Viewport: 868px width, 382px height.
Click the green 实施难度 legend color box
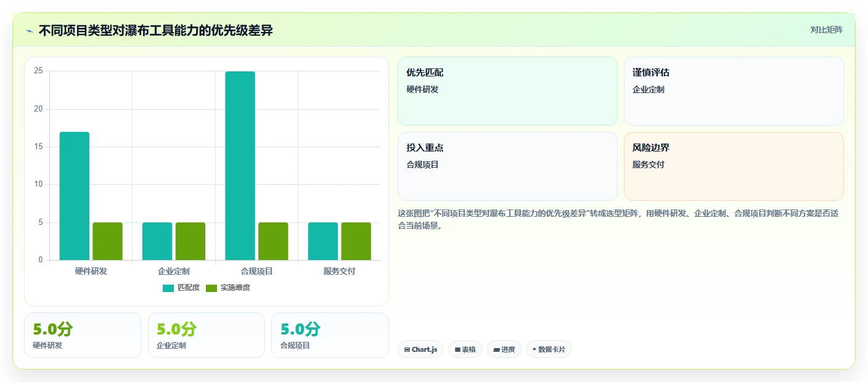pos(211,288)
